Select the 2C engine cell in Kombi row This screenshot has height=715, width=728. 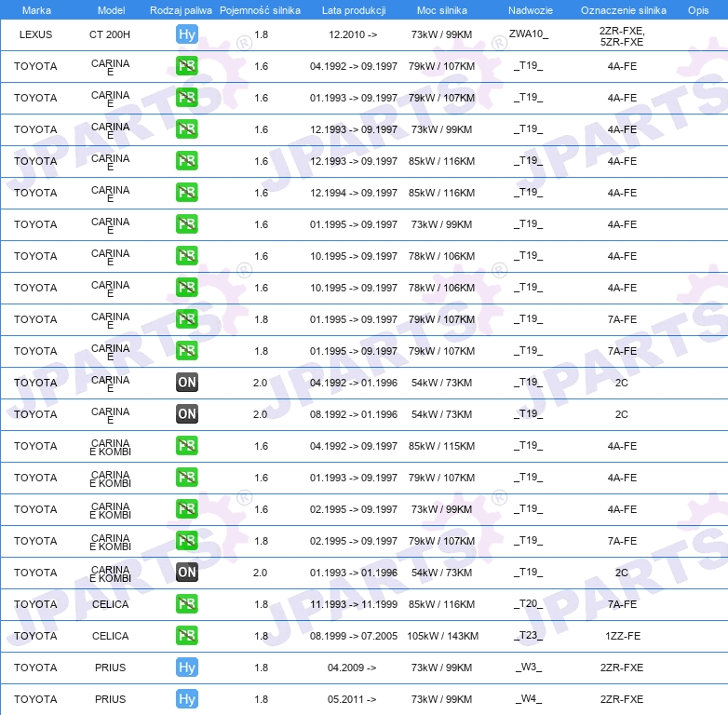pyautogui.click(x=622, y=573)
